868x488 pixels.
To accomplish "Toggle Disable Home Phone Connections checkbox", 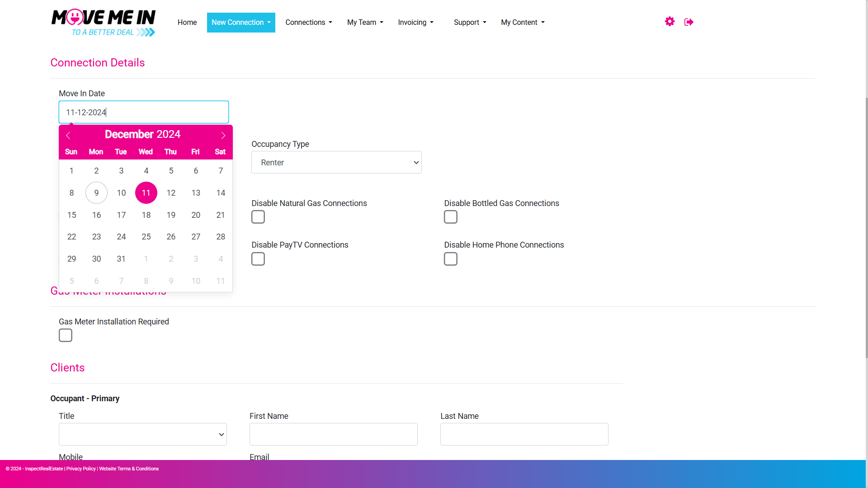I will pos(451,259).
